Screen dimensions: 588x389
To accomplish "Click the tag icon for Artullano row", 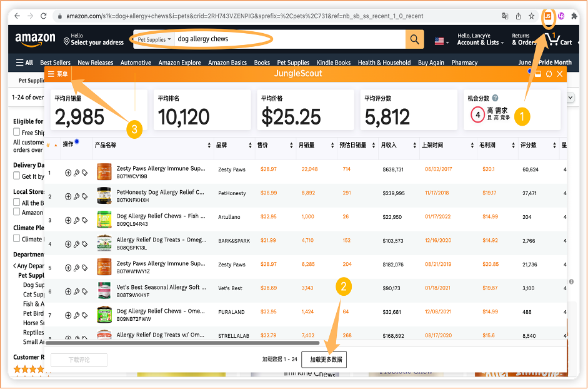I will point(85,220).
